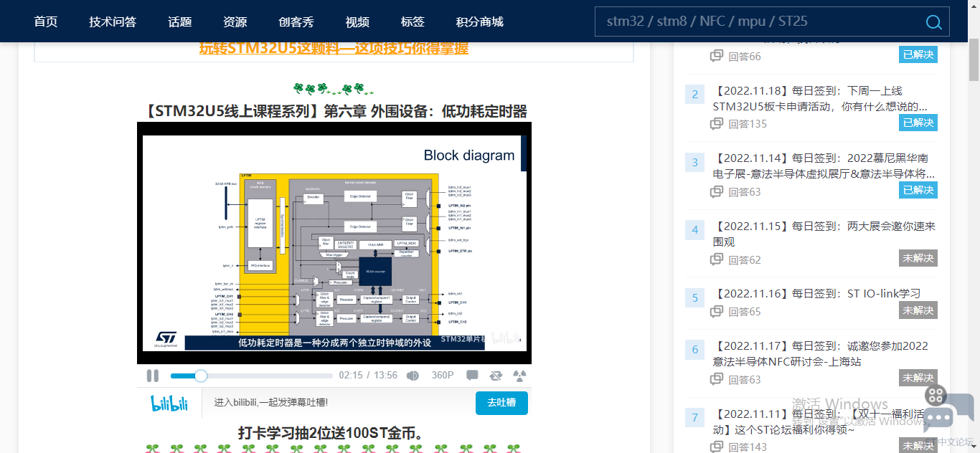Click the video progress slider handle
This screenshot has width=980, height=453.
tap(201, 376)
